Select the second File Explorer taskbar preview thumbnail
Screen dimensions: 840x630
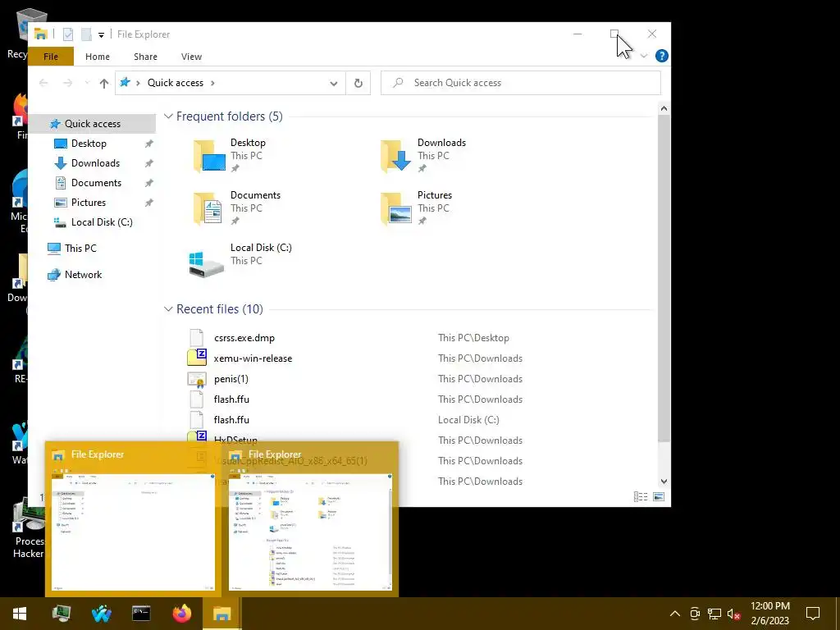310,519
